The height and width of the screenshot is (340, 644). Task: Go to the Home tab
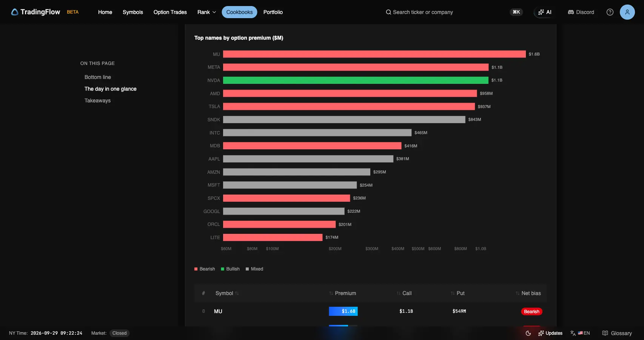coord(105,12)
